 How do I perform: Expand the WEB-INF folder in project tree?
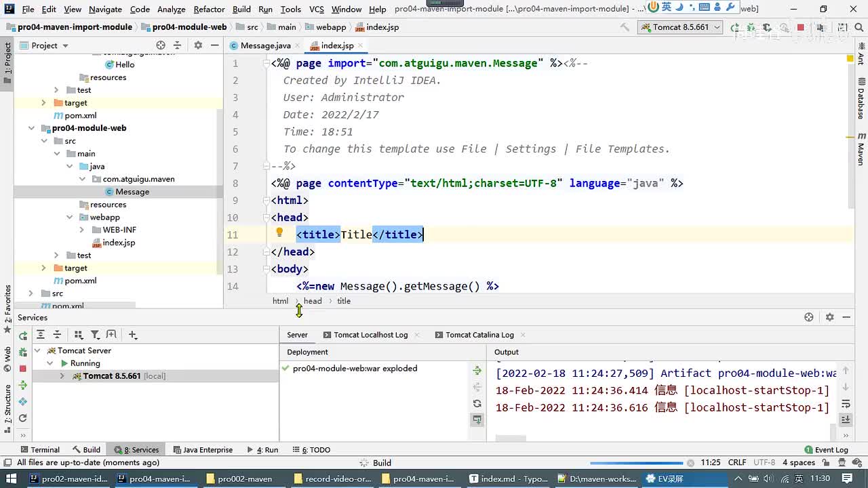82,230
